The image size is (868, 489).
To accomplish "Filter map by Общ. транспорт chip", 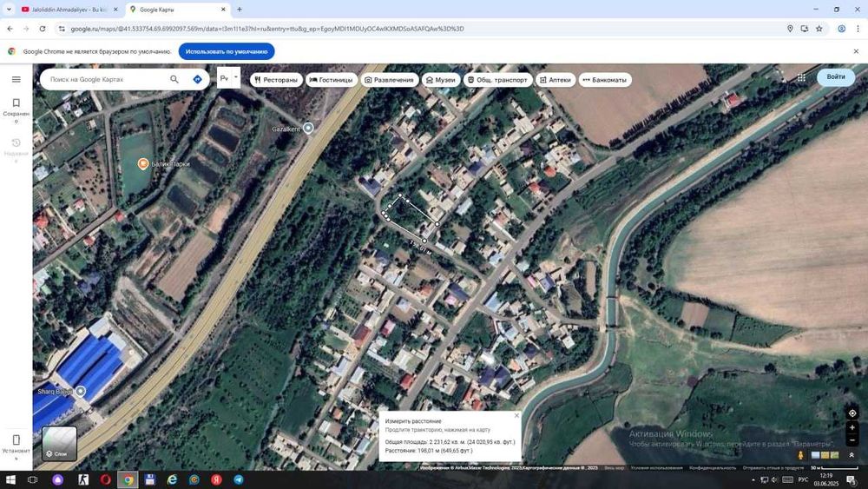I will coord(497,80).
